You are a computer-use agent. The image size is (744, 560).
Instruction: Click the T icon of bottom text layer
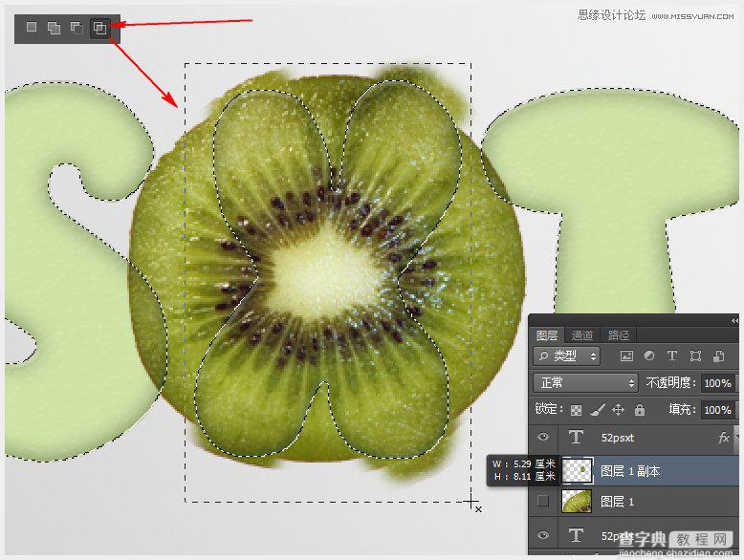click(576, 535)
